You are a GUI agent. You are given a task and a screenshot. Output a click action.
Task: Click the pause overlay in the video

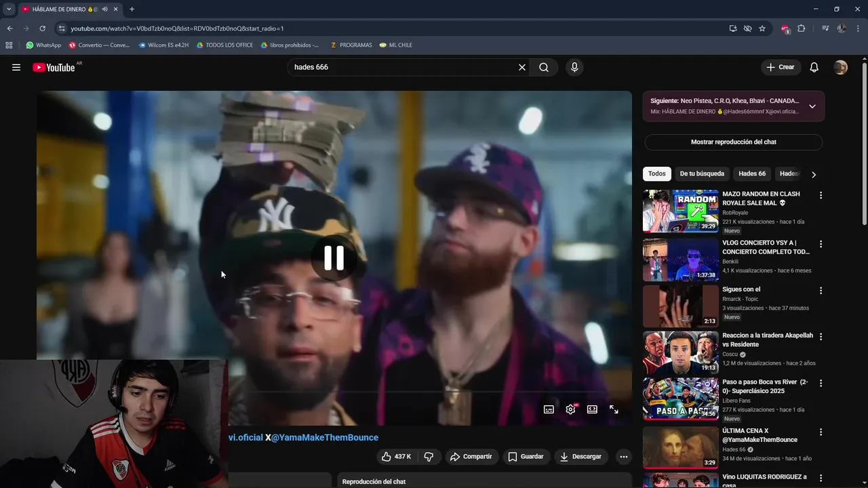pyautogui.click(x=334, y=258)
